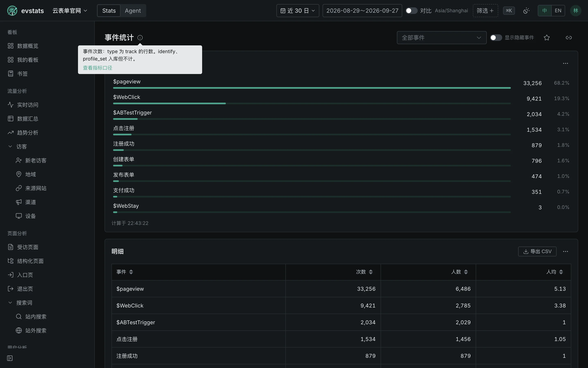Bookmark this page with the star icon
Screen dimensions: 588x368
pyautogui.click(x=547, y=37)
